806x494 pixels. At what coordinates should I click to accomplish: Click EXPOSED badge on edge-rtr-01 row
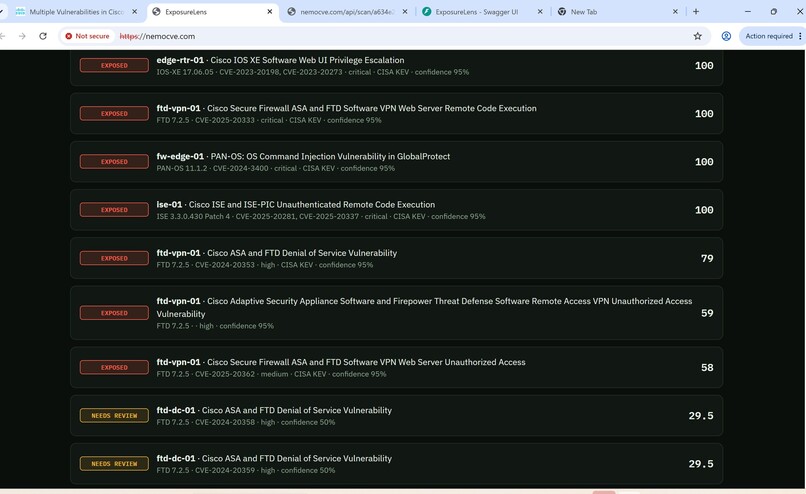(x=114, y=65)
